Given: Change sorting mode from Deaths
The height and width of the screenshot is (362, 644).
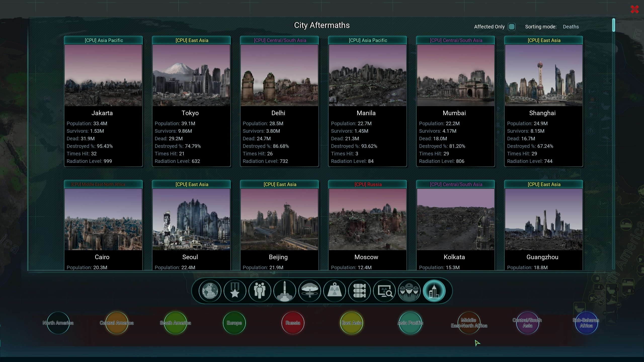Looking at the screenshot, I should click(571, 27).
